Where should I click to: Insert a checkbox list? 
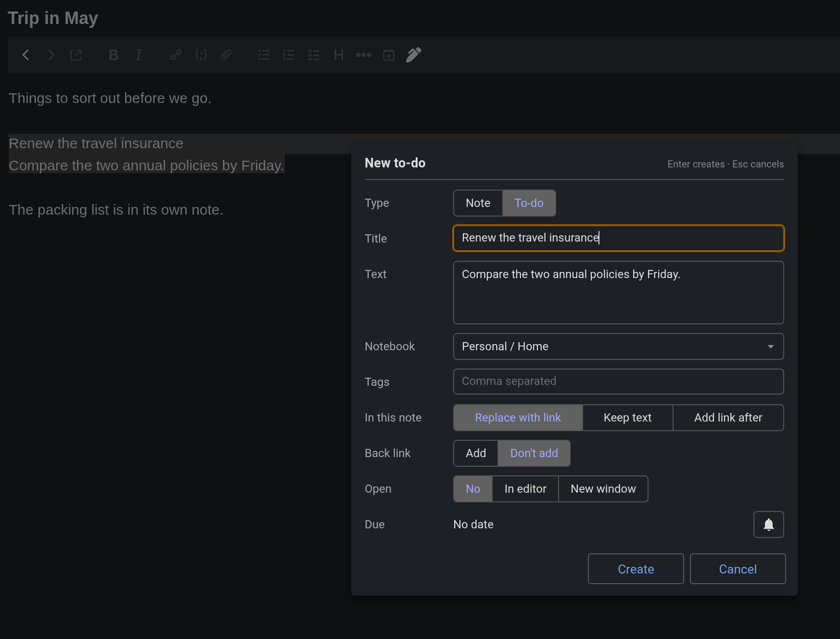pos(314,55)
